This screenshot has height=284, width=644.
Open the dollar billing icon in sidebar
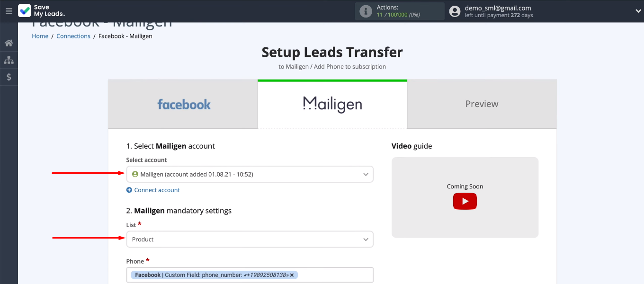pyautogui.click(x=9, y=77)
